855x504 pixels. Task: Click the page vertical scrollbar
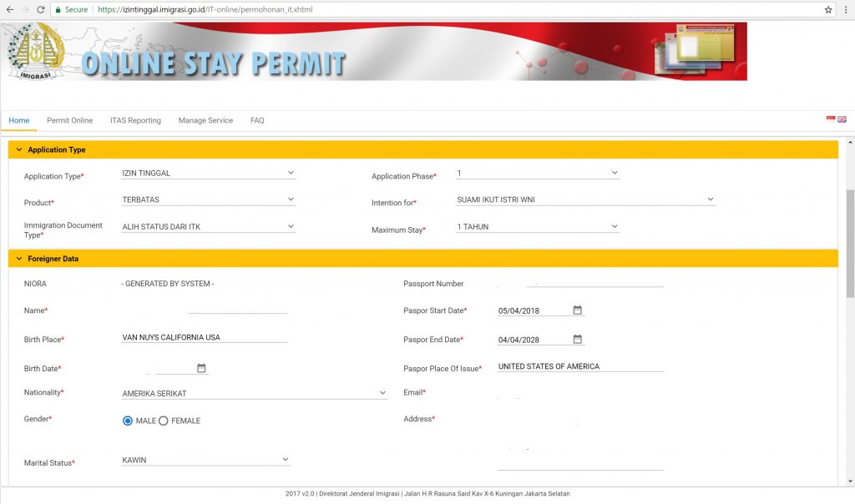[x=850, y=242]
